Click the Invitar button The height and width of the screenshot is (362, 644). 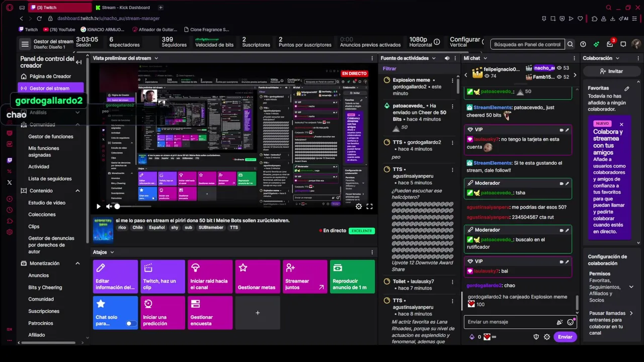tap(611, 71)
